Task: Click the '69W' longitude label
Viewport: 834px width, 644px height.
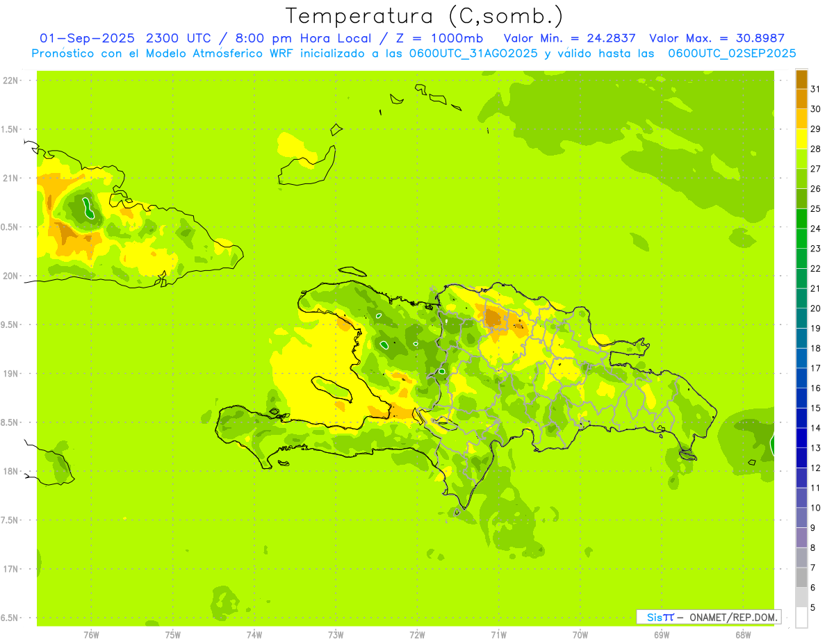Action: [x=662, y=635]
